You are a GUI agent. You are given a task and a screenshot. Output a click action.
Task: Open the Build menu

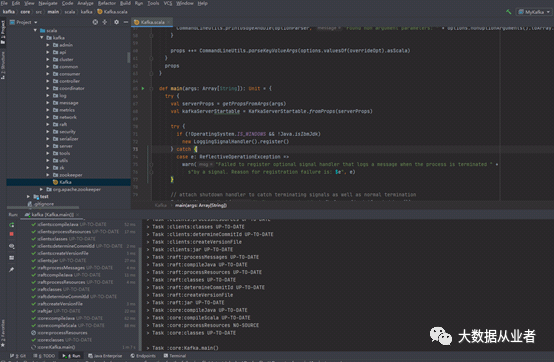pyautogui.click(x=125, y=3)
